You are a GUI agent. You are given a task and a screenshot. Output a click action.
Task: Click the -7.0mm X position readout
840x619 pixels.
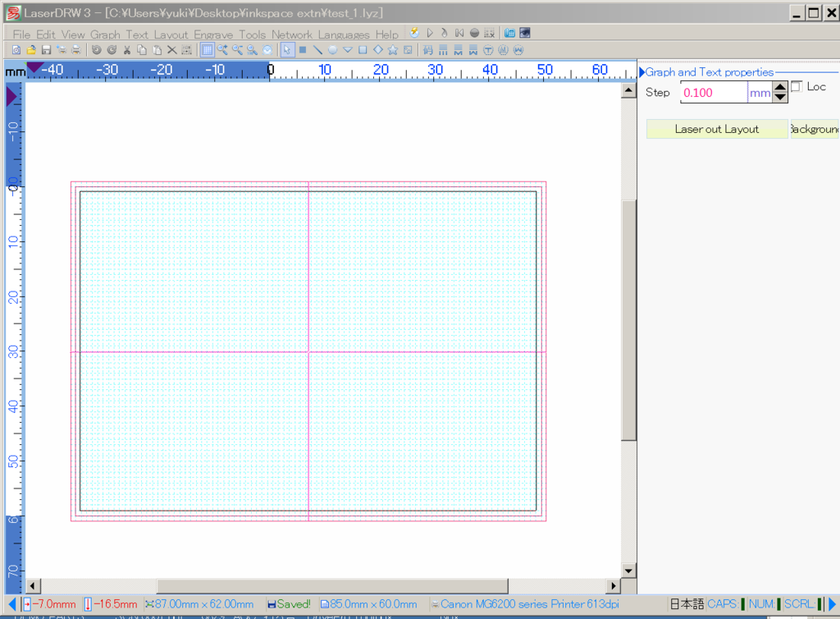tap(50, 604)
